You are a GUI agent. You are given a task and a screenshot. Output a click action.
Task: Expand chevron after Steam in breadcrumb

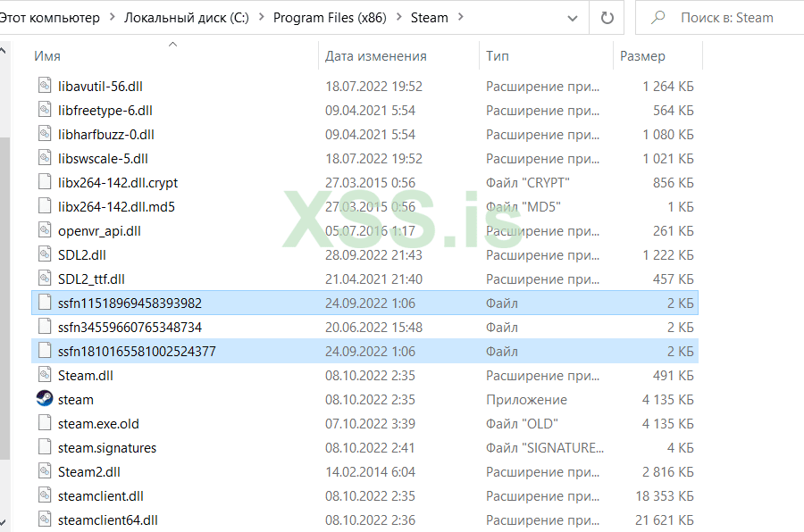coord(460,17)
